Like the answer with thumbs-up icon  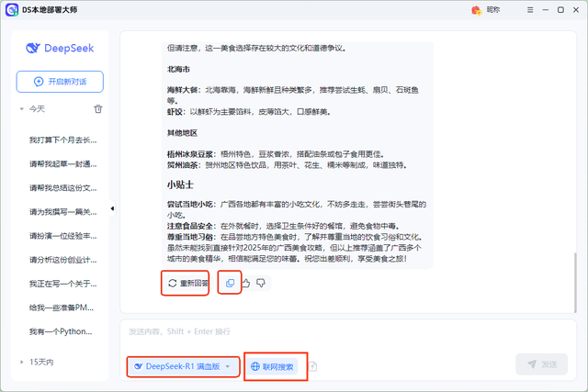pyautogui.click(x=246, y=284)
